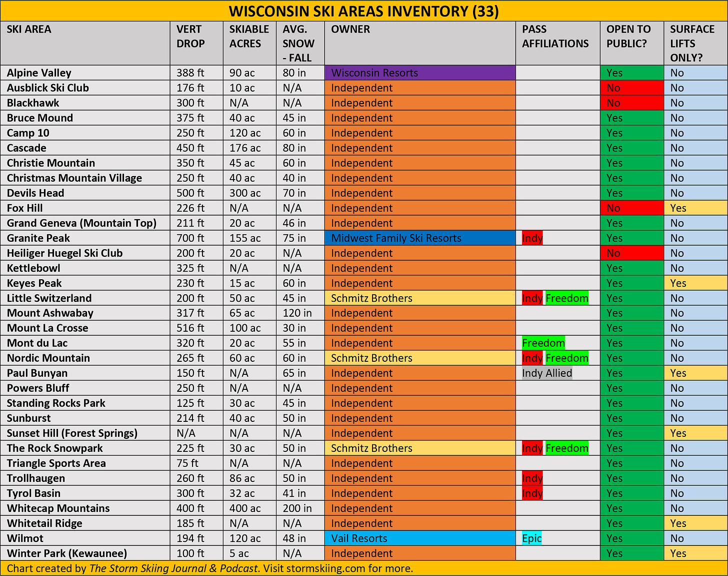Click Whitecap Mountains' 200 in snowfall
Image resolution: width=728 pixels, height=576 pixels.
[297, 508]
